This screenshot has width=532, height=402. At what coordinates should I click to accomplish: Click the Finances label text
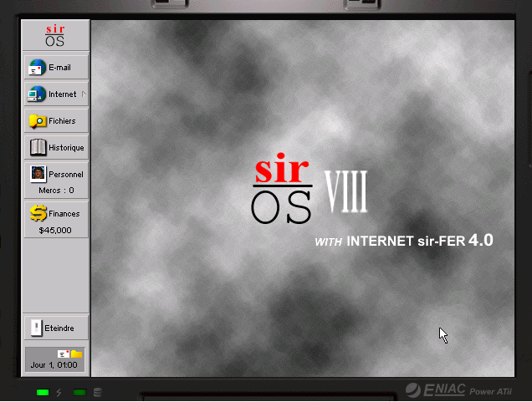tap(64, 214)
